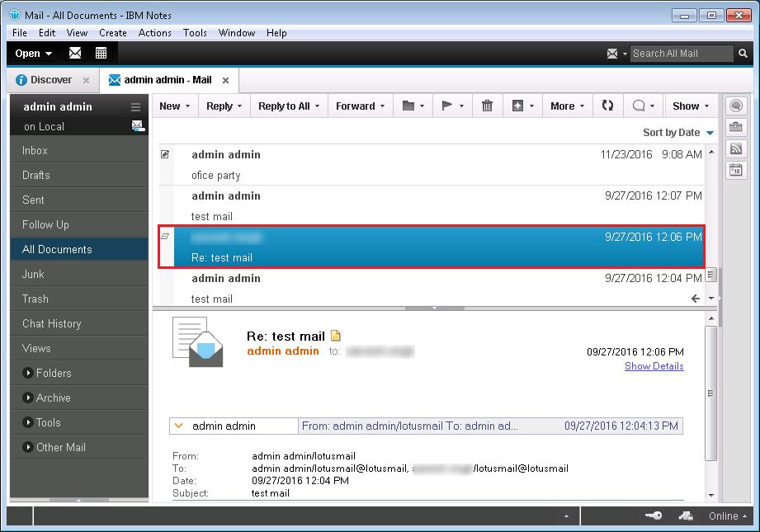Expand the Folders section
Screen dimensions: 760x532
27,373
